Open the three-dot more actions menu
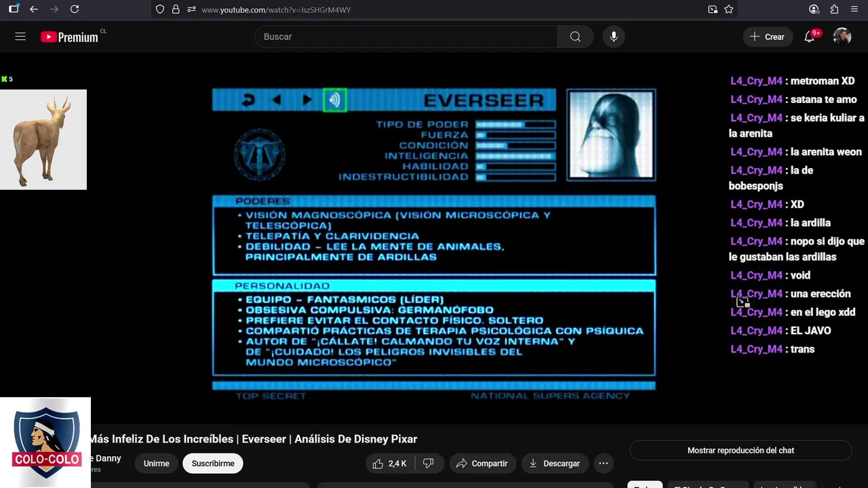This screenshot has height=488, width=868. coord(603,464)
